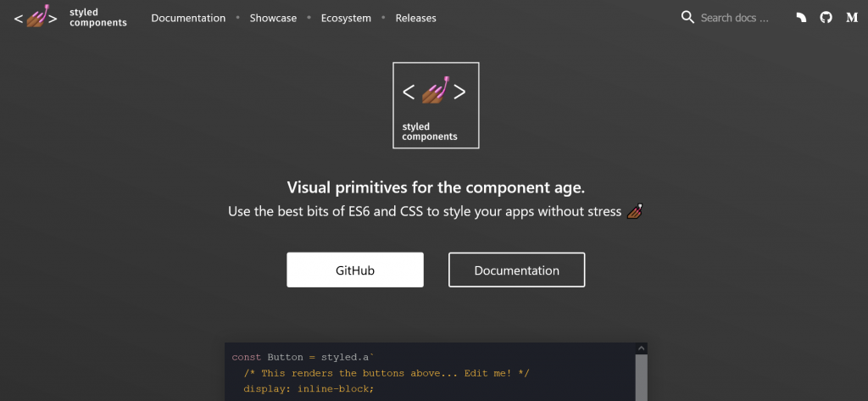Open the Showcase nav menu item
This screenshot has height=401, width=868.
point(273,19)
